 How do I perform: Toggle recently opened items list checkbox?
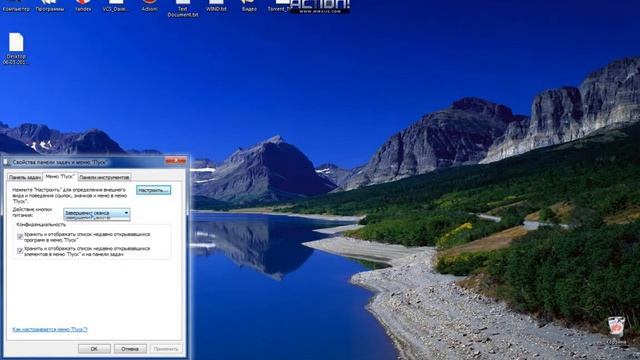(20, 251)
